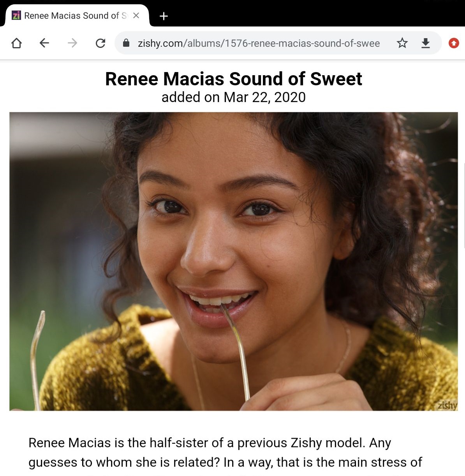
Task: Click the zishy watermark on the photo
Action: 447,405
